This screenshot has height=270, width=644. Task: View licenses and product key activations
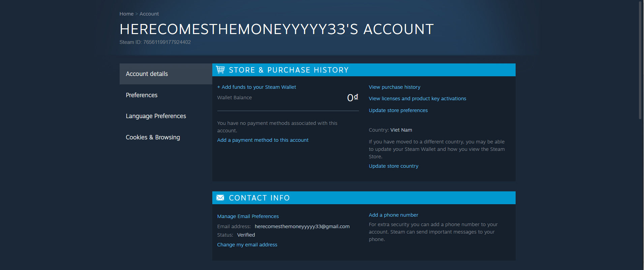coord(417,99)
